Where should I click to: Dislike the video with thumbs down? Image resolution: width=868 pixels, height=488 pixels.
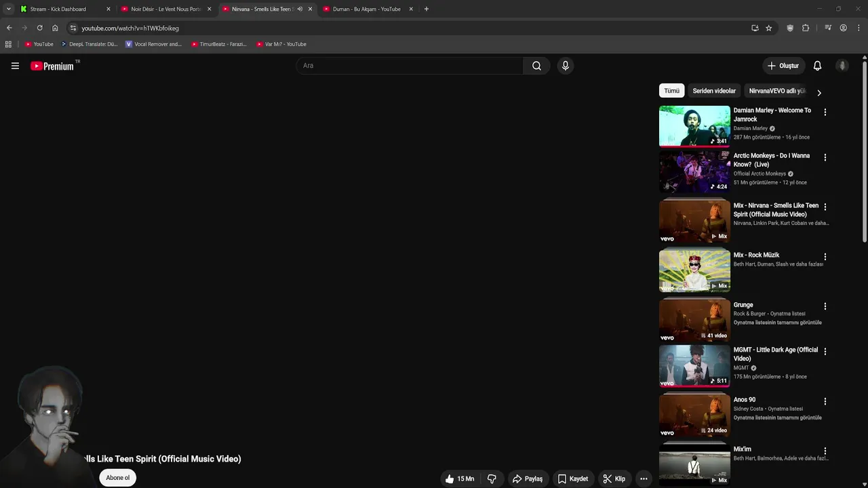click(492, 479)
